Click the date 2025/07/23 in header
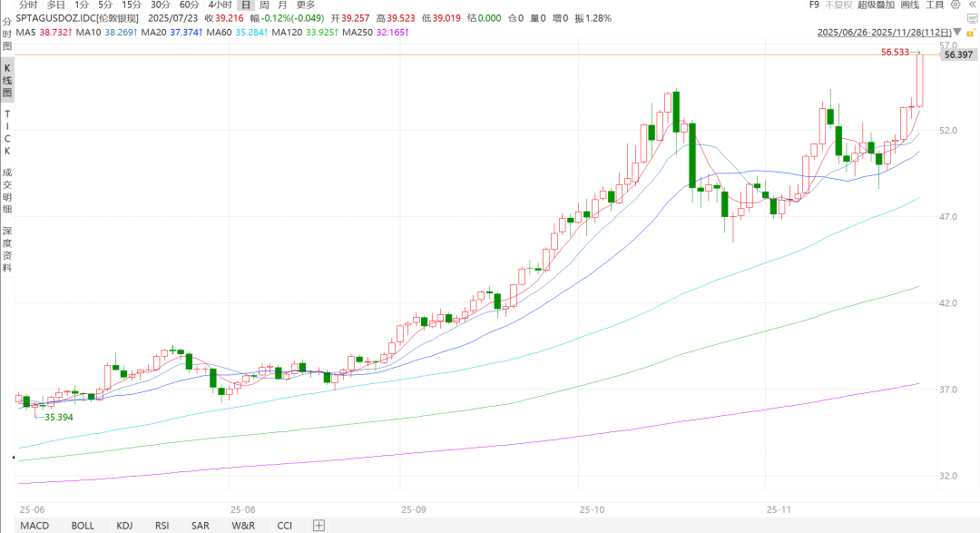The image size is (980, 533). point(173,18)
